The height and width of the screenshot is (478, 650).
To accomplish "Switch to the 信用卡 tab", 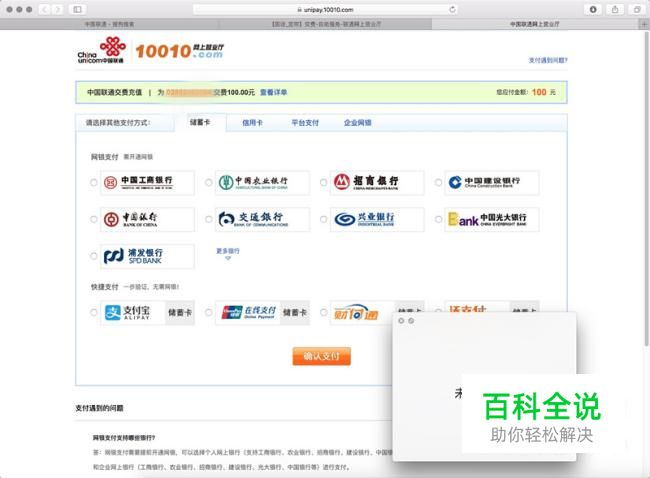I will tap(252, 123).
